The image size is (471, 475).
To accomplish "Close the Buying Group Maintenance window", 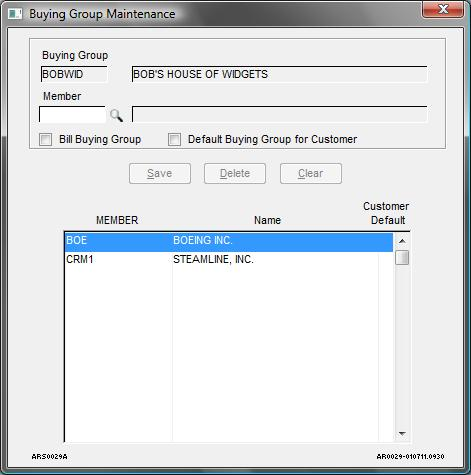I will coord(443,9).
